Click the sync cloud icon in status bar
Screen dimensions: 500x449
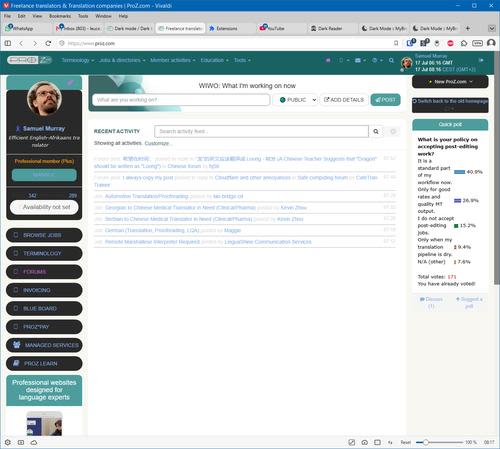click(x=34, y=442)
